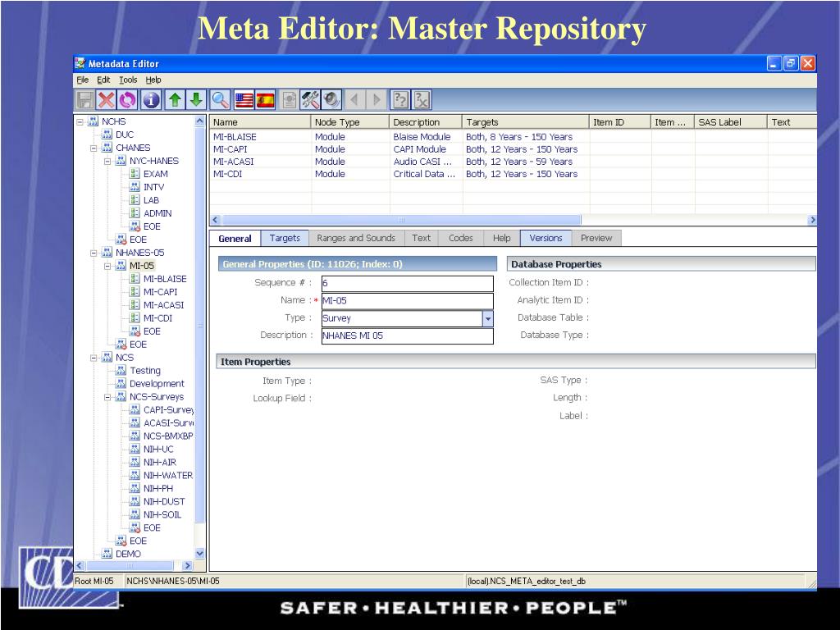This screenshot has width=840, height=630.
Task: Click the purple refresh toolbar icon
Action: [127, 99]
